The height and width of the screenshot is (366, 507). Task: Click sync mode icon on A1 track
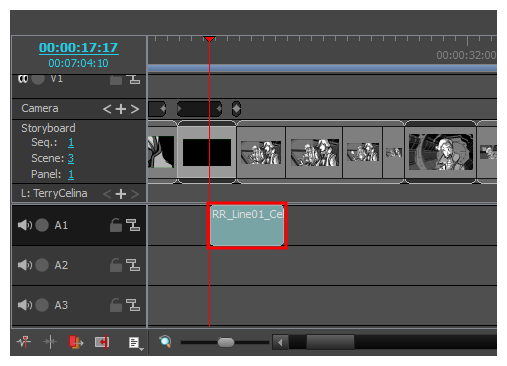point(133,225)
